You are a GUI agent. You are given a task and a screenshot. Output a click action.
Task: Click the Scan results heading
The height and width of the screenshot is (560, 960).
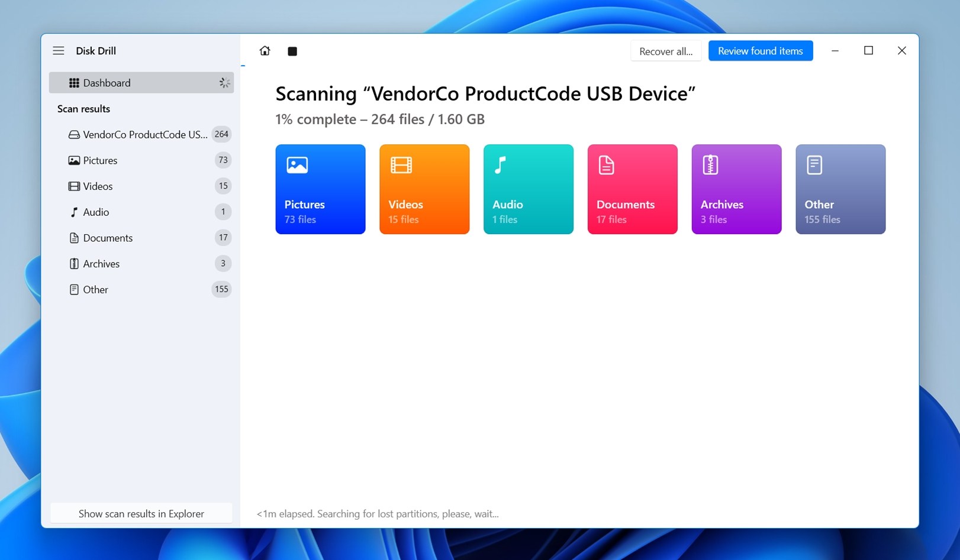coord(83,109)
